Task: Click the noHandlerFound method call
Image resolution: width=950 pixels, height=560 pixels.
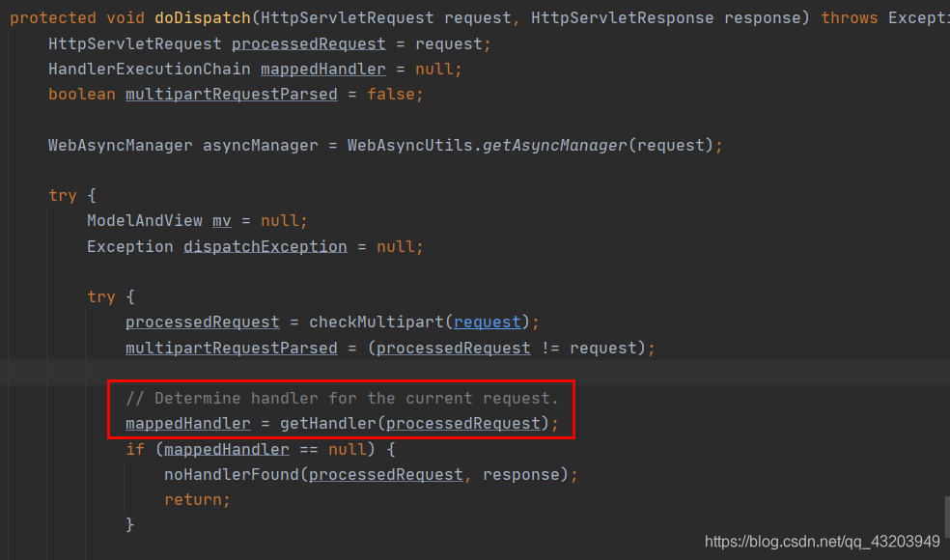Action: point(232,474)
